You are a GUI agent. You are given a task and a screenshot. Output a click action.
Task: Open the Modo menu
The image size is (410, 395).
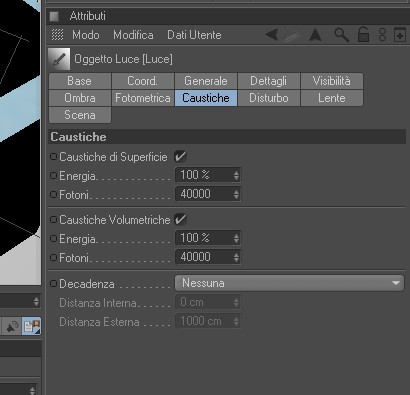[x=86, y=35]
